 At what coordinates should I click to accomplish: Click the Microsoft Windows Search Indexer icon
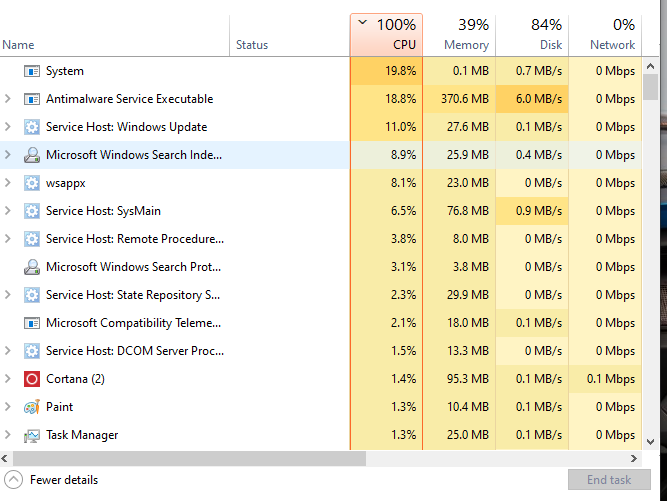coord(32,155)
